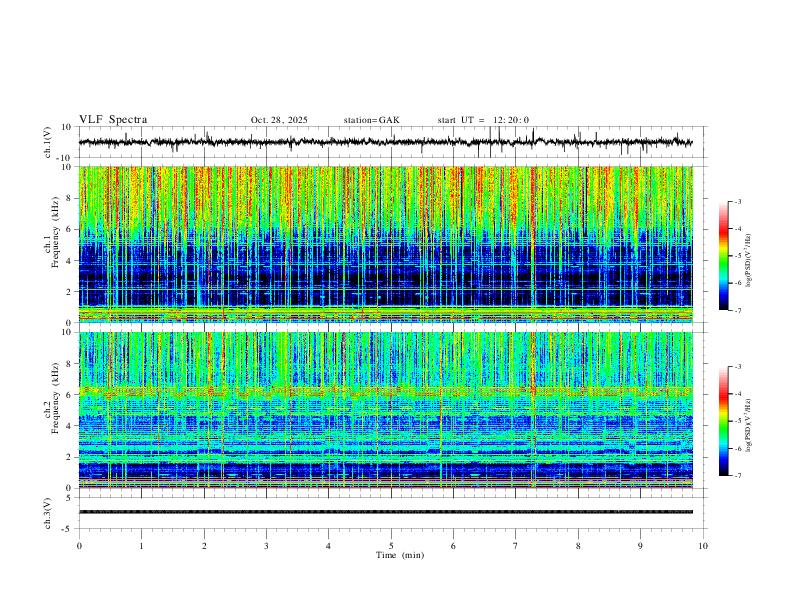Click the 'ch.3(V)' axis label
The width and height of the screenshot is (792, 612).
[x=48, y=513]
